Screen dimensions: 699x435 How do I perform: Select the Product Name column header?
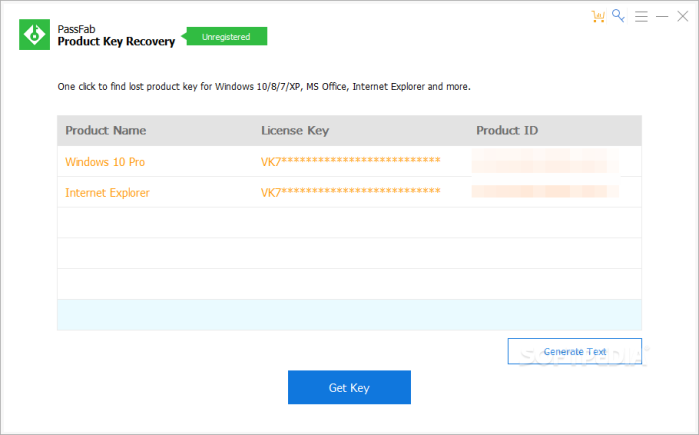[x=106, y=131]
